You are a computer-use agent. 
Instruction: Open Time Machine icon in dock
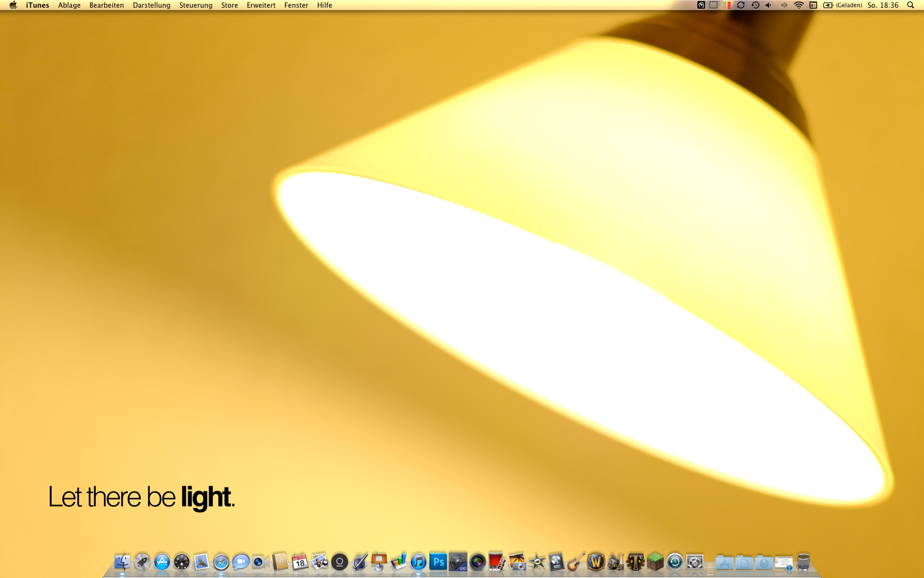click(675, 562)
